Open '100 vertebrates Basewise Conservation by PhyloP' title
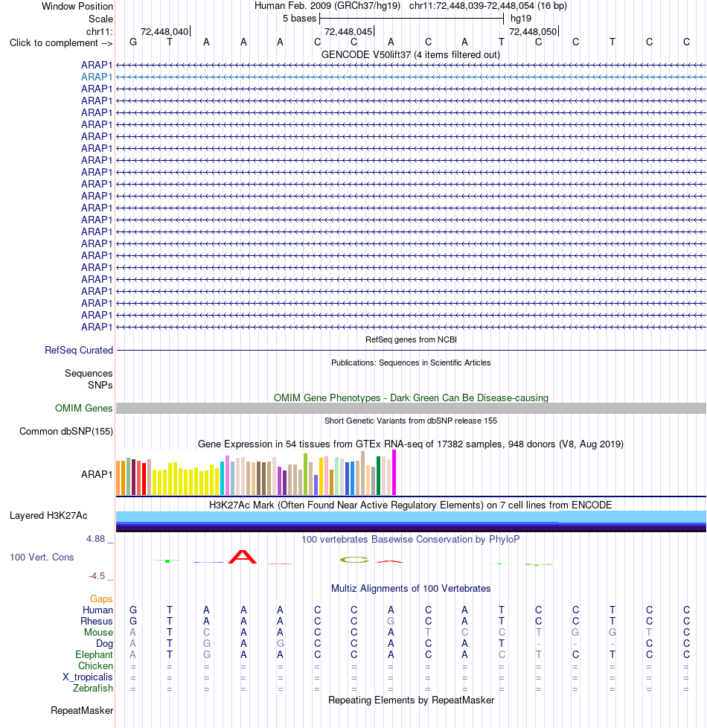The height and width of the screenshot is (728, 707). click(411, 540)
